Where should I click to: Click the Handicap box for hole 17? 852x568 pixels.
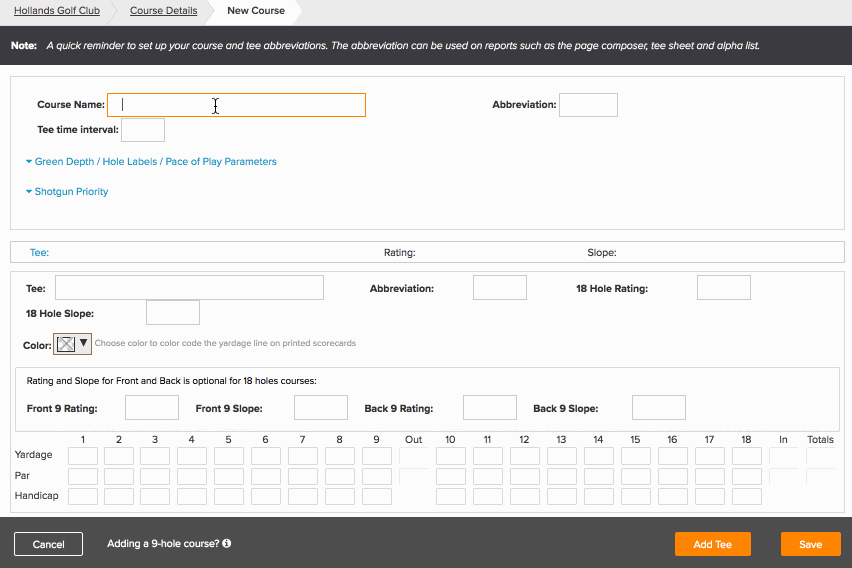[709, 496]
